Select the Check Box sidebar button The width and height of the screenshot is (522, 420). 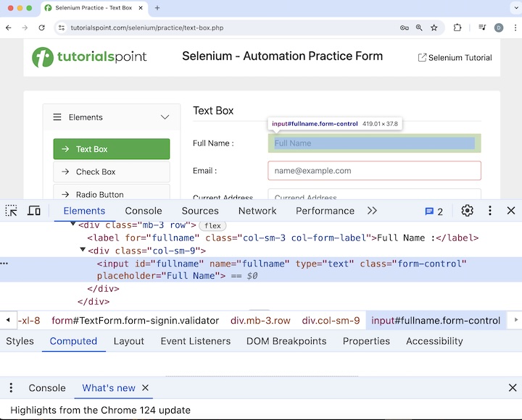[x=111, y=172]
